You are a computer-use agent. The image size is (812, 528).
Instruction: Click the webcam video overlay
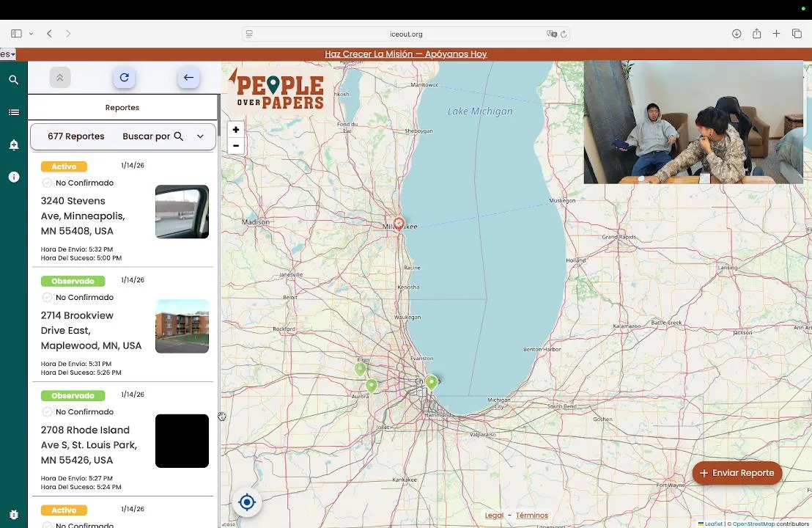tap(693, 122)
